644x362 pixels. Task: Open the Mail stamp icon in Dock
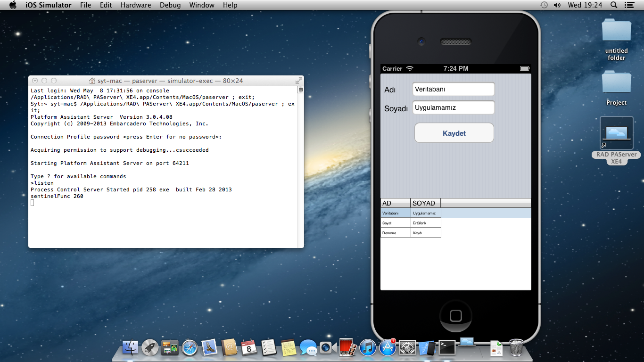209,347
